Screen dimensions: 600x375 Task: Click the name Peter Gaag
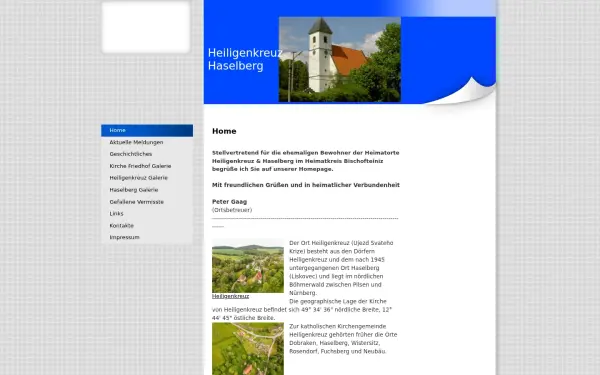pos(230,202)
